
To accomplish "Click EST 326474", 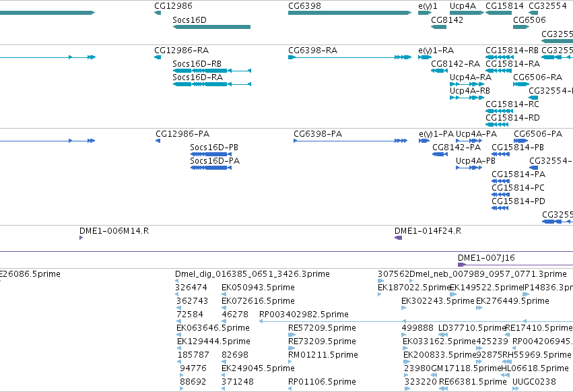I will tap(177, 294).
